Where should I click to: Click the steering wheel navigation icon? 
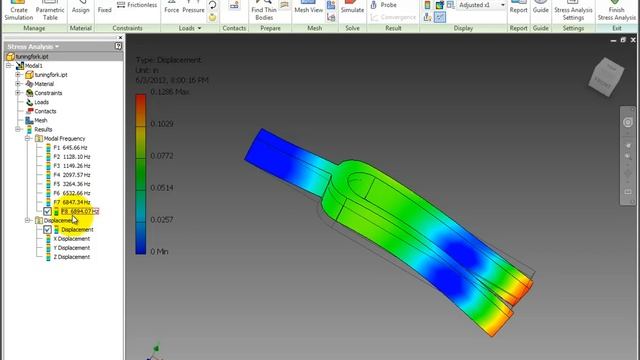point(628,122)
